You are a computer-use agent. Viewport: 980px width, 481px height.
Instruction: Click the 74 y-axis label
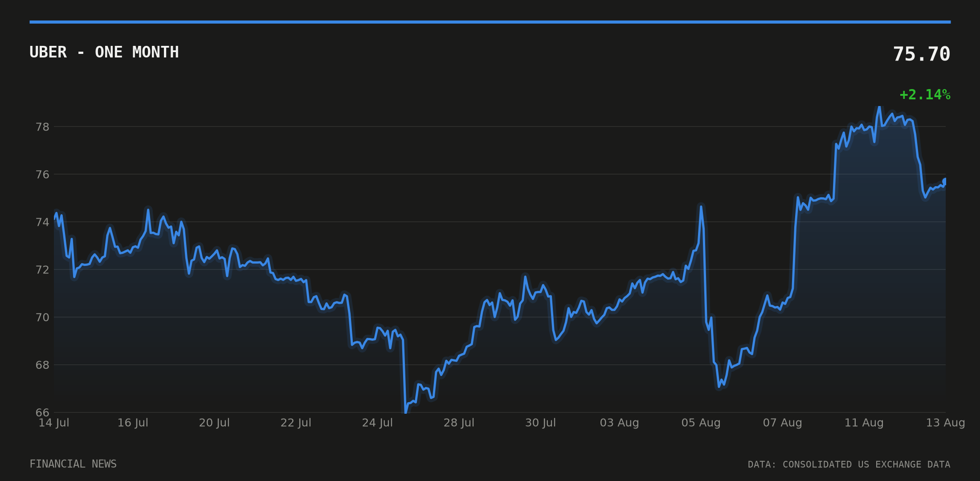point(42,222)
